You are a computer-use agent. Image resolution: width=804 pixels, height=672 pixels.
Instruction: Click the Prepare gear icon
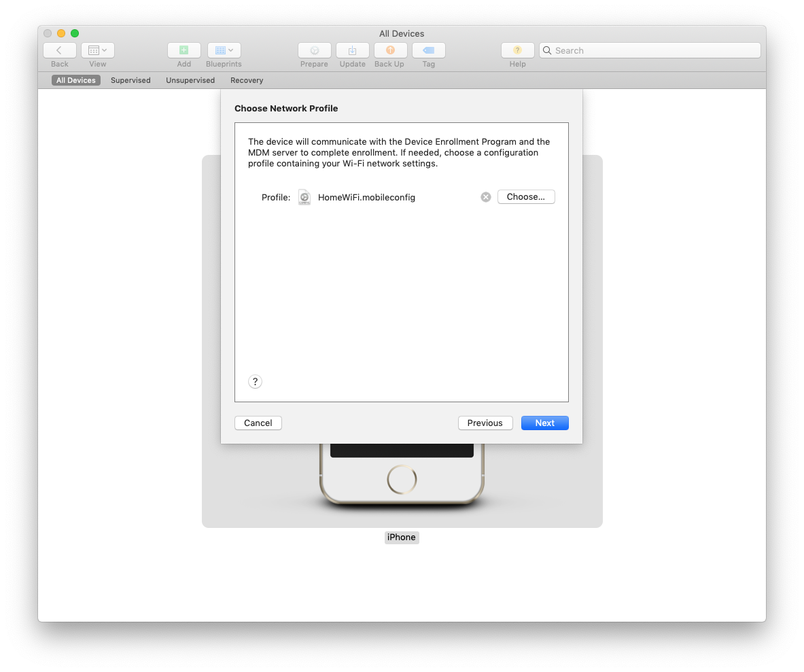pyautogui.click(x=314, y=50)
